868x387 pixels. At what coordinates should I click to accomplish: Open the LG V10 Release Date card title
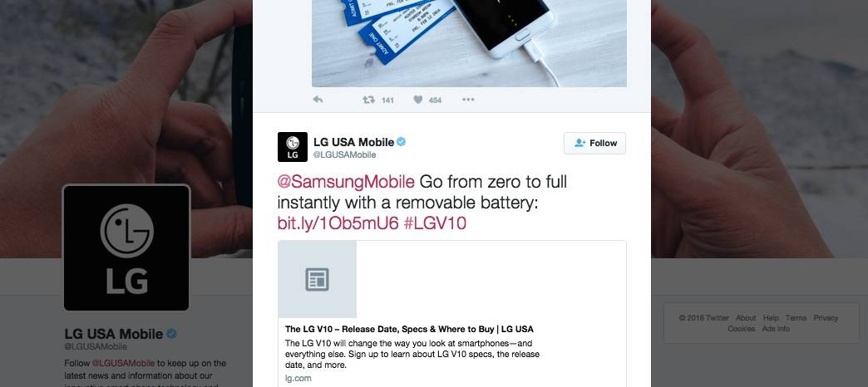410,329
